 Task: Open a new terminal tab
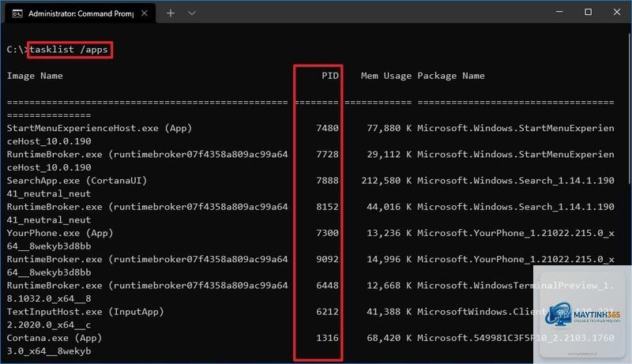[171, 13]
